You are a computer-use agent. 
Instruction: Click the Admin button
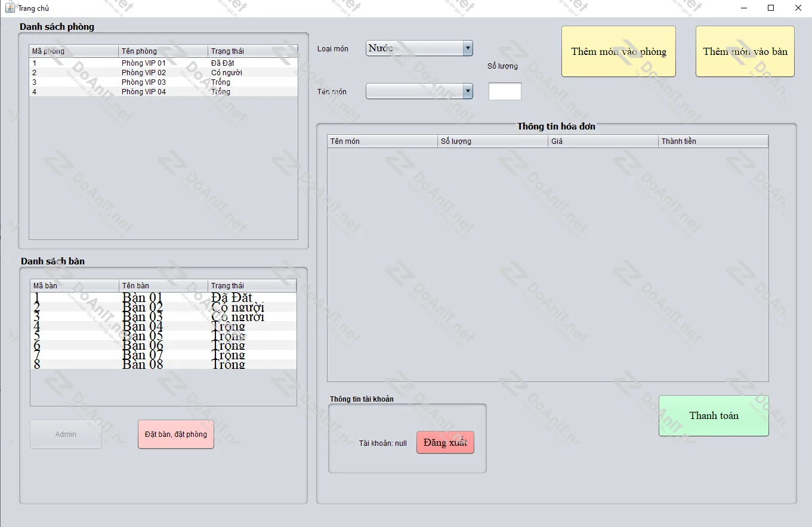coord(66,434)
